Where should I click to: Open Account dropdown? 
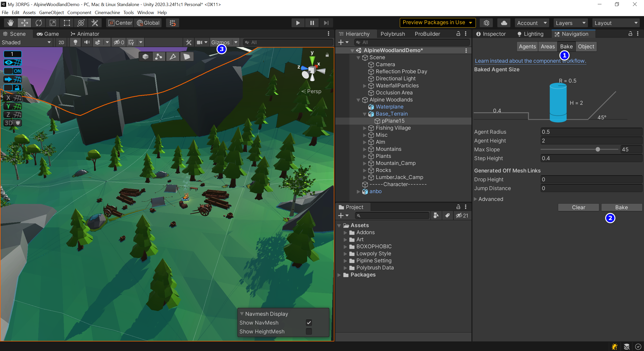pos(532,23)
